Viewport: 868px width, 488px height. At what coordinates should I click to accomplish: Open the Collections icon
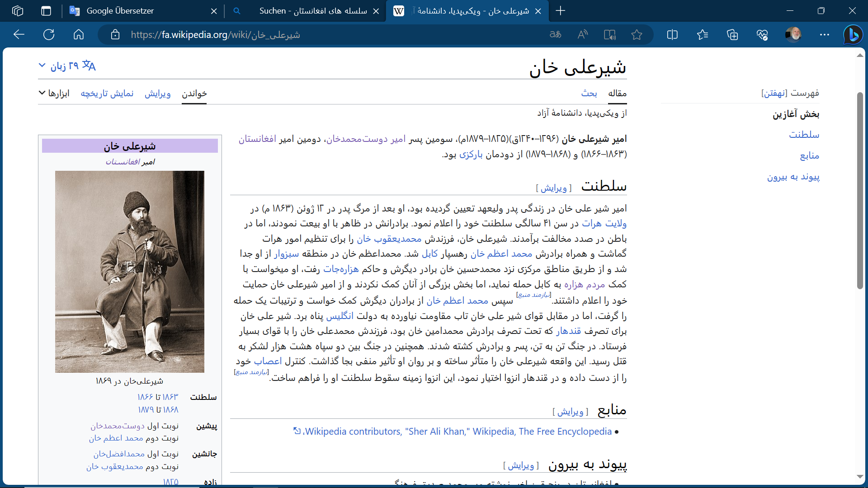[x=732, y=35]
